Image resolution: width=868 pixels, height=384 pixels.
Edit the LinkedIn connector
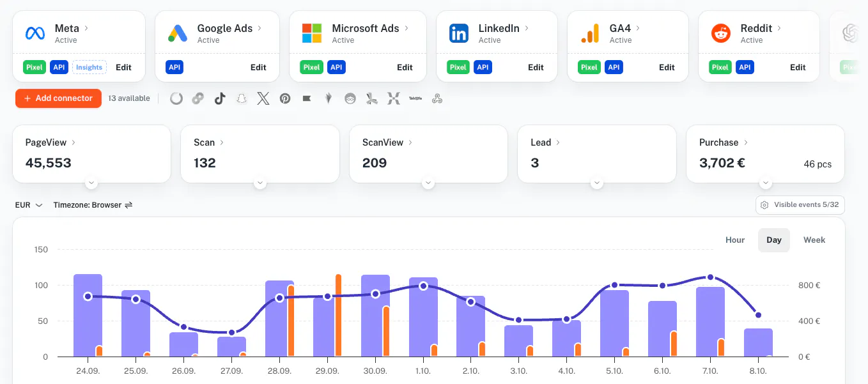[x=536, y=67]
